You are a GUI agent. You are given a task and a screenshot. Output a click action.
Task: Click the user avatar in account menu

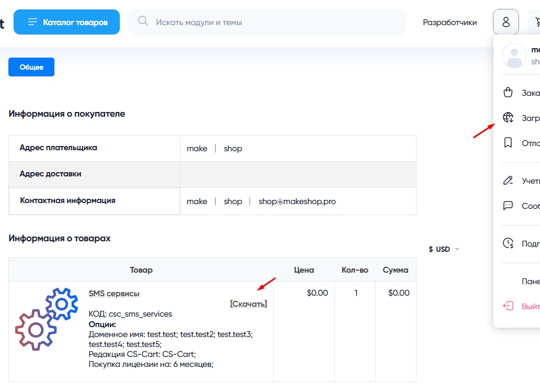coord(514,55)
